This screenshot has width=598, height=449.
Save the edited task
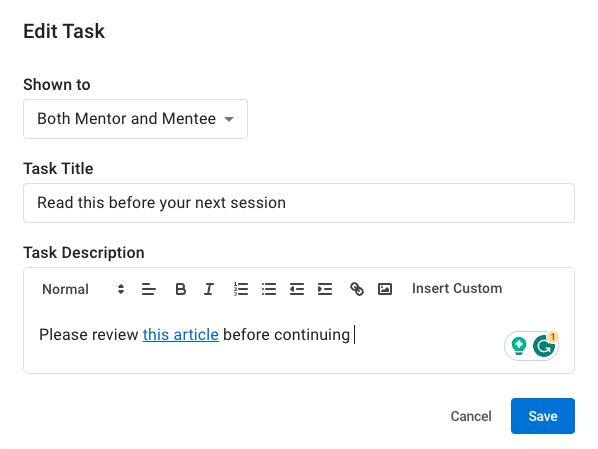pyautogui.click(x=543, y=416)
